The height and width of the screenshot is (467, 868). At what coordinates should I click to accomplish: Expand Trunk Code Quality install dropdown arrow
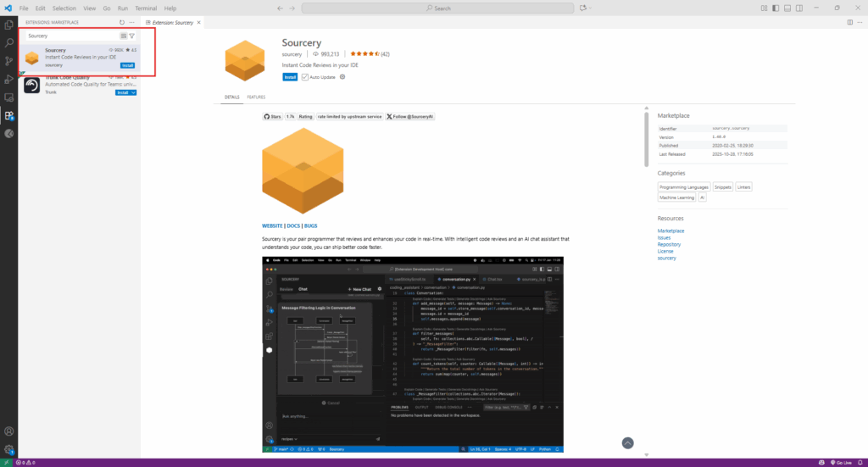(x=134, y=92)
